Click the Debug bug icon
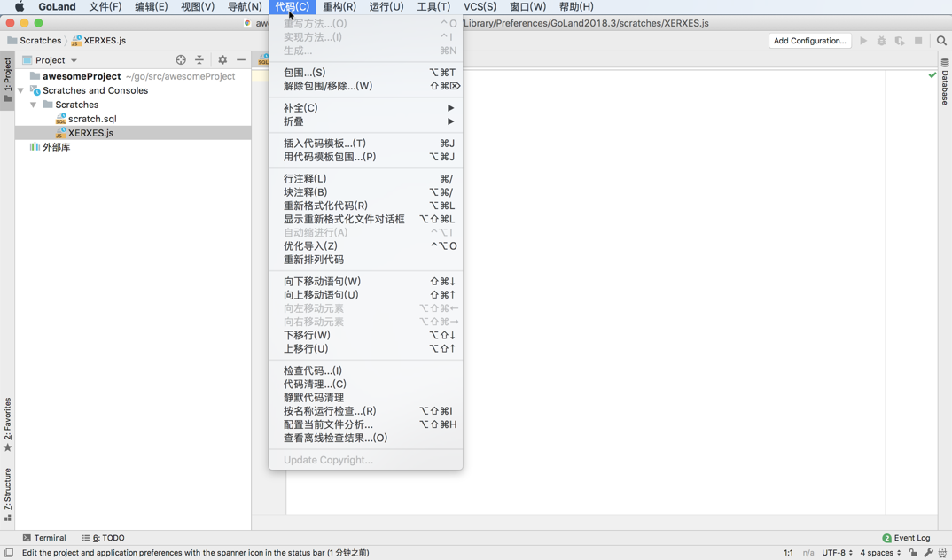The height and width of the screenshot is (560, 952). click(882, 41)
